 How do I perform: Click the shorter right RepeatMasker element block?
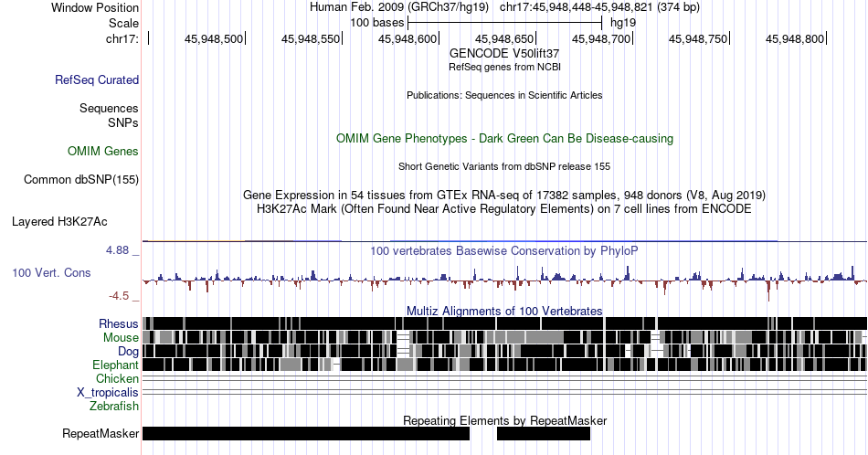click(544, 433)
